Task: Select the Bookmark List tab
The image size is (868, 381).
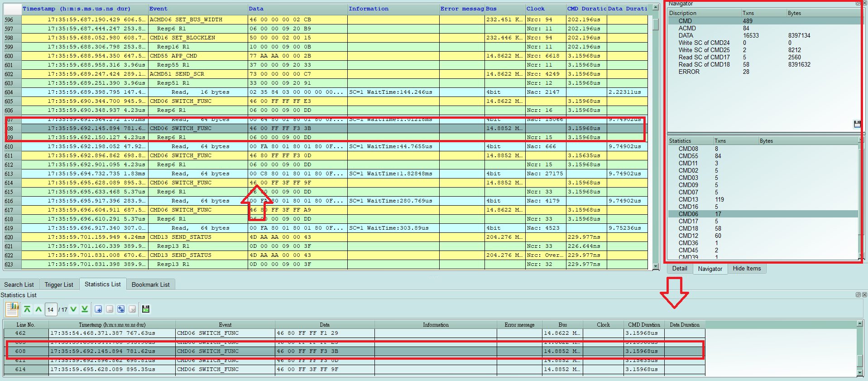Action: coord(151,285)
